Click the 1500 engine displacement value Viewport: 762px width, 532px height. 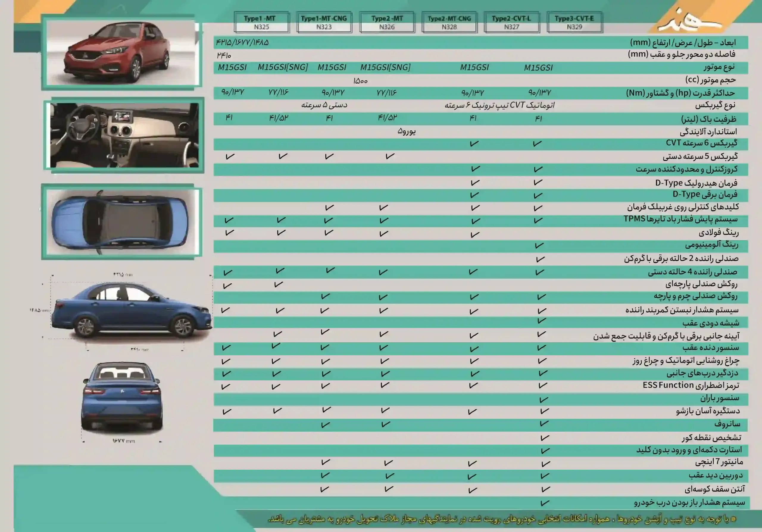(x=360, y=81)
